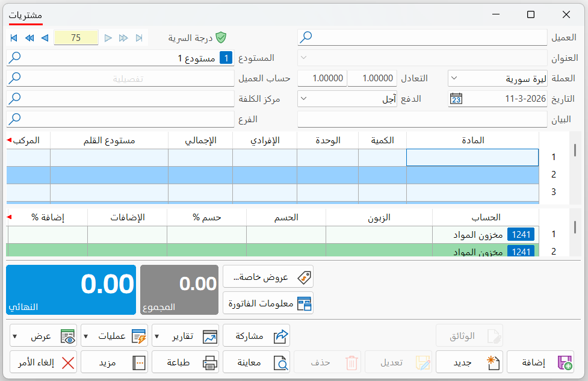Click the المجموع subtotal box

click(x=179, y=290)
